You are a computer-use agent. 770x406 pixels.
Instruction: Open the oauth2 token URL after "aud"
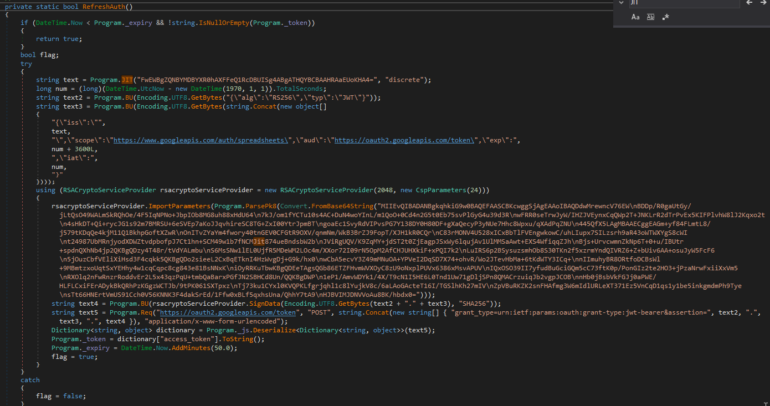click(404, 140)
